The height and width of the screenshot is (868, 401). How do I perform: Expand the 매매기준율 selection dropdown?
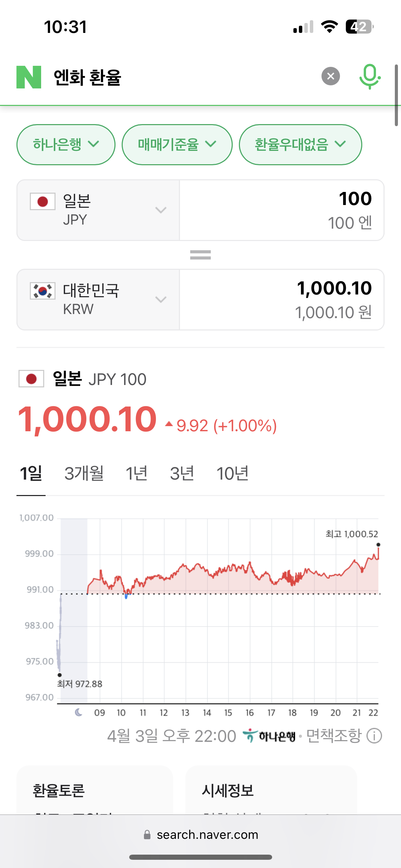point(177,144)
